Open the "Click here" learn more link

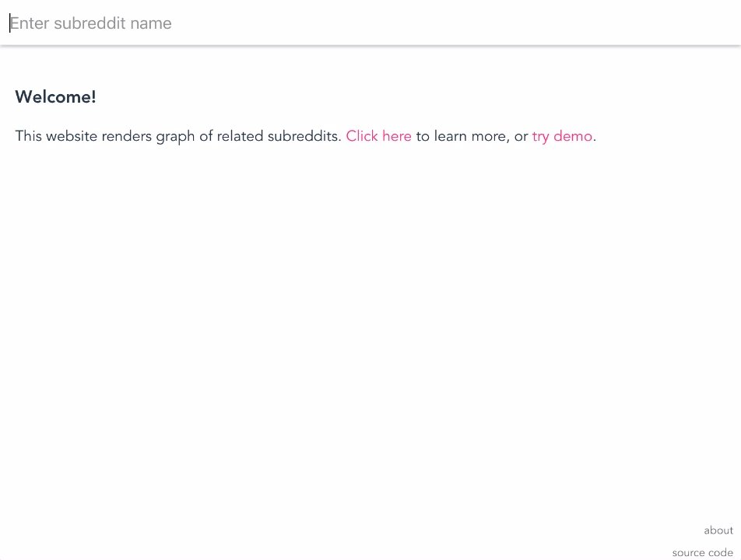(378, 136)
